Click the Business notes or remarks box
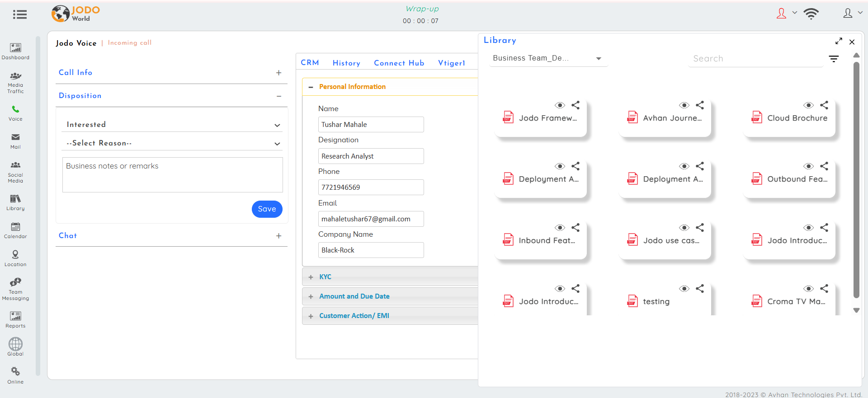The width and height of the screenshot is (868, 398). click(172, 175)
